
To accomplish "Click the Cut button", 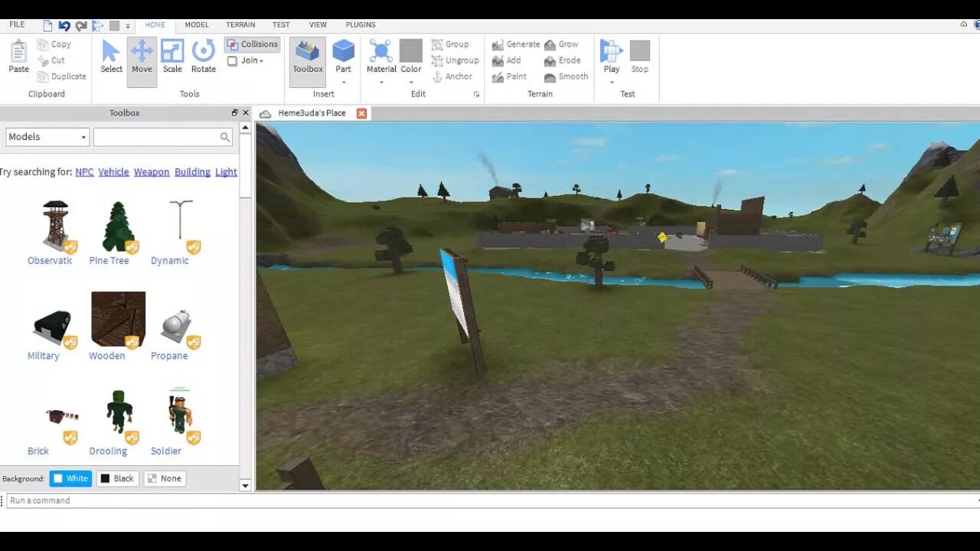I will (51, 60).
